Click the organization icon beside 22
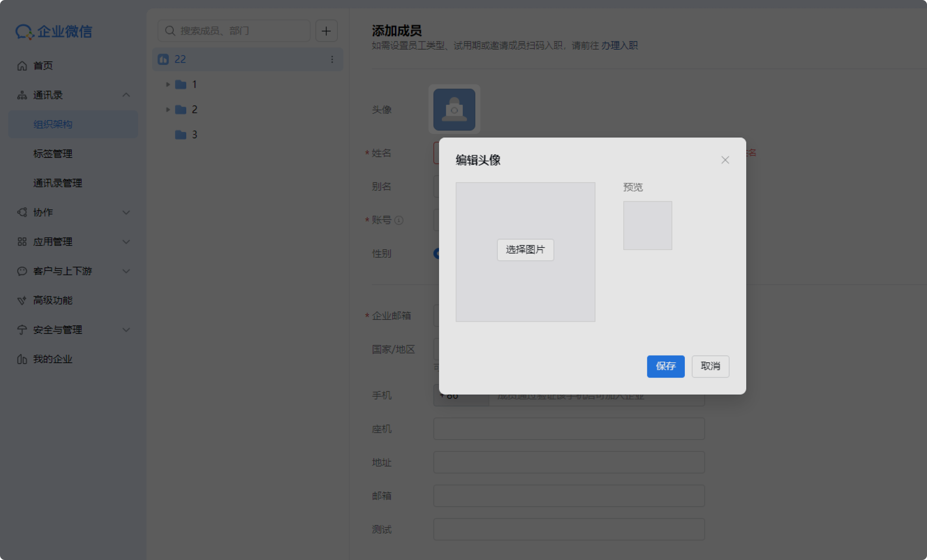This screenshot has width=927, height=560. pos(163,59)
